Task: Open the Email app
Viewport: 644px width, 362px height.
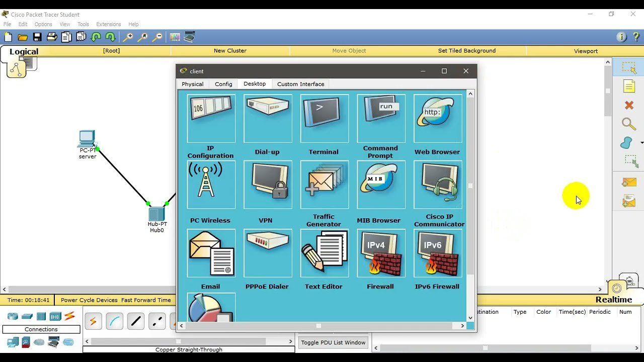Action: (x=211, y=253)
